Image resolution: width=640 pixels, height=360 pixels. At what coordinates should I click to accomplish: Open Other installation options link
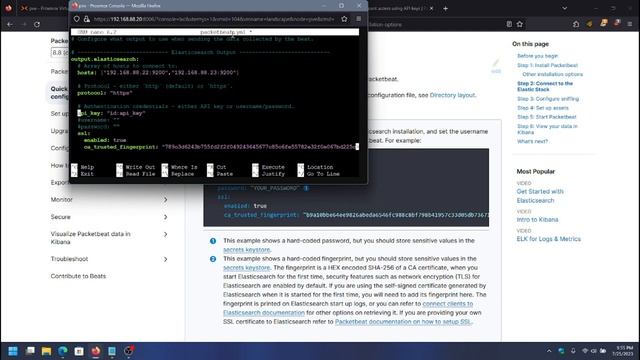(x=552, y=74)
